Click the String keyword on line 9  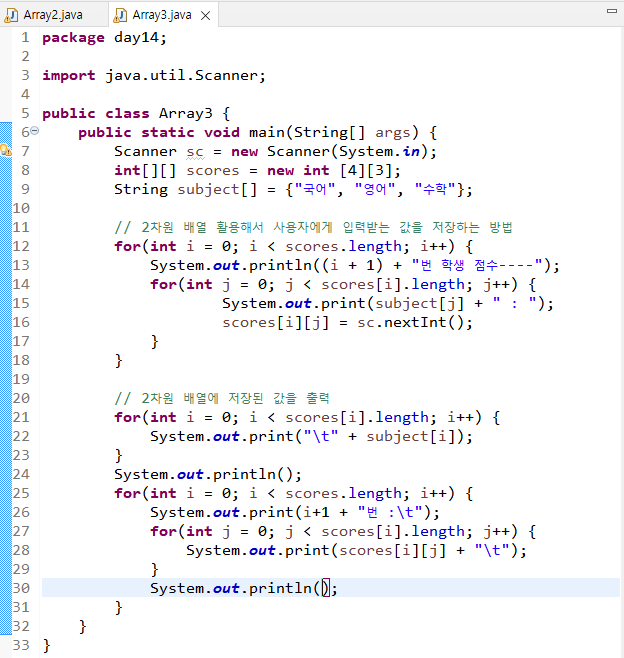(x=141, y=189)
